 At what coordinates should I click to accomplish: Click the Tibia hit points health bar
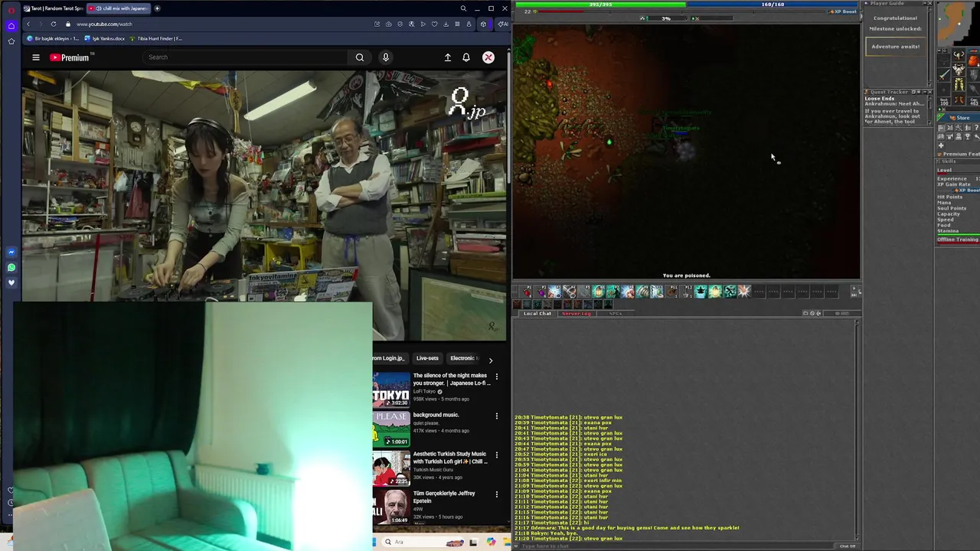coord(601,4)
